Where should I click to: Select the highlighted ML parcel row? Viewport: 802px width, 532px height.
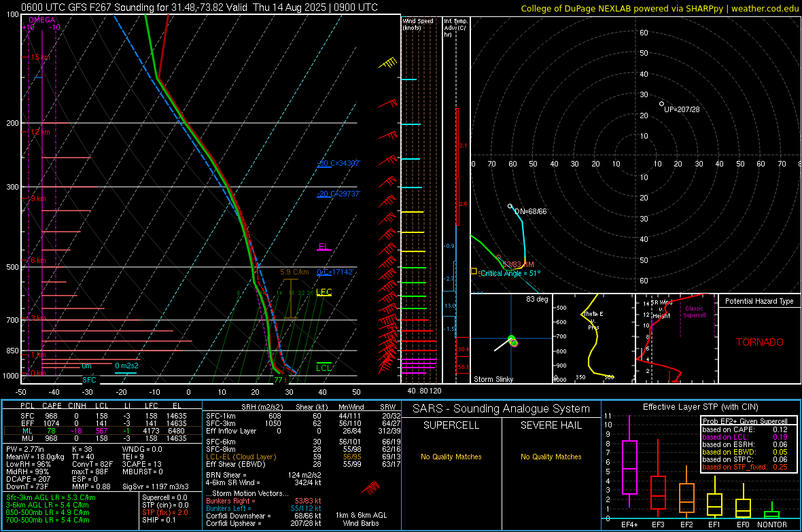point(103,431)
